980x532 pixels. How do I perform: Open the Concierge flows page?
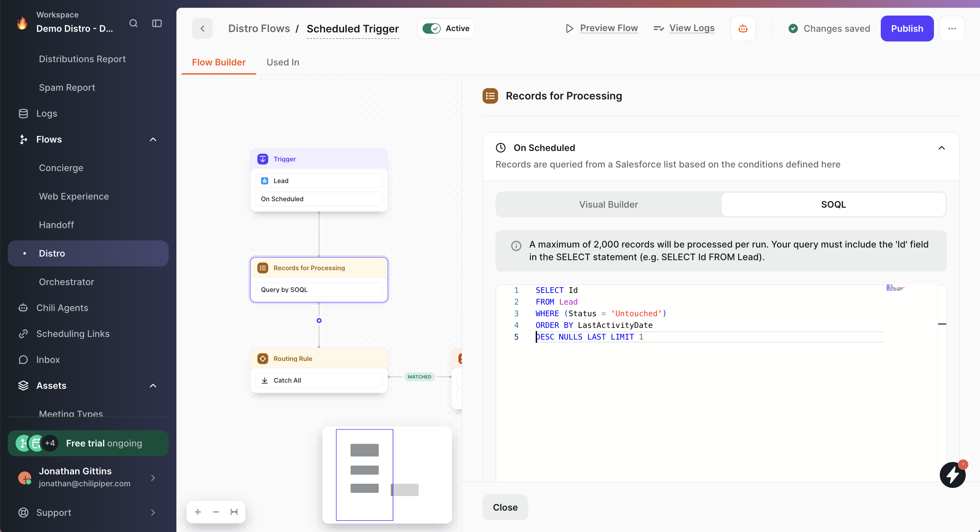[x=61, y=168]
